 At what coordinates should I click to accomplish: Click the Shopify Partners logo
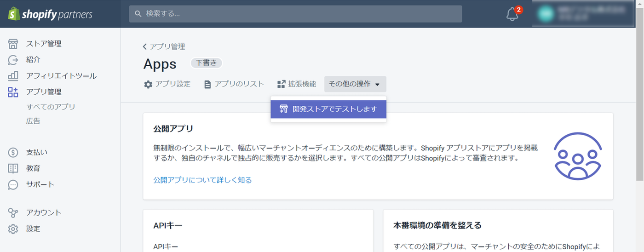click(50, 14)
